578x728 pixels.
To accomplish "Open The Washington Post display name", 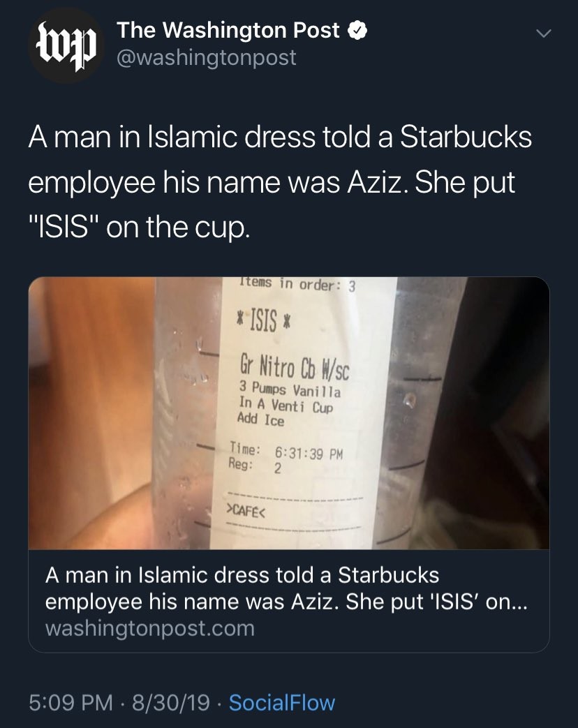I will tap(228, 31).
